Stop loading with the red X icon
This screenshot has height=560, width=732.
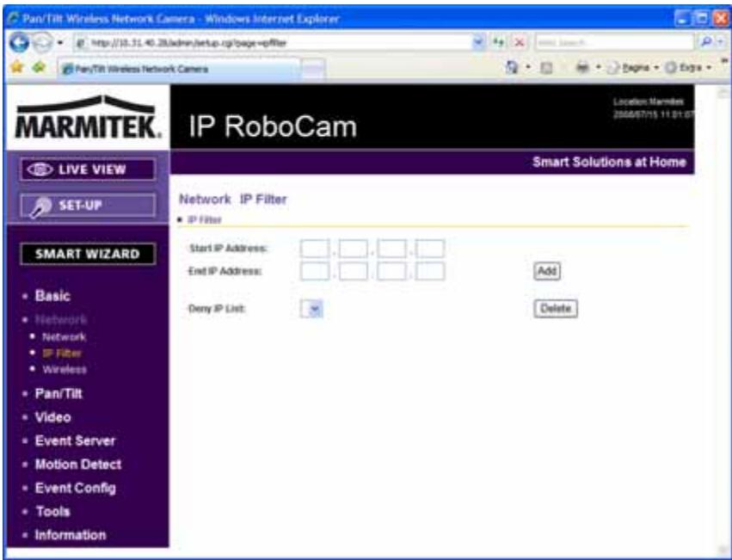[x=520, y=42]
